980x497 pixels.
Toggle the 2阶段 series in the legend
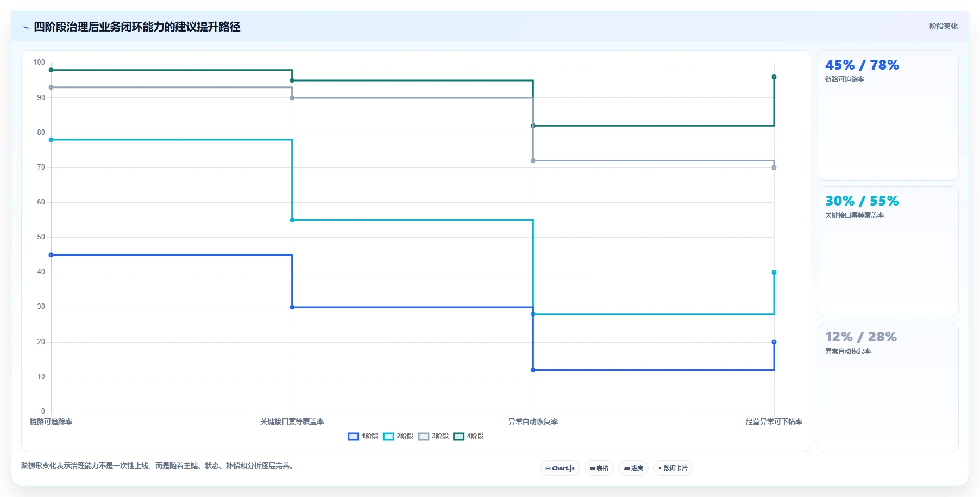click(x=398, y=436)
